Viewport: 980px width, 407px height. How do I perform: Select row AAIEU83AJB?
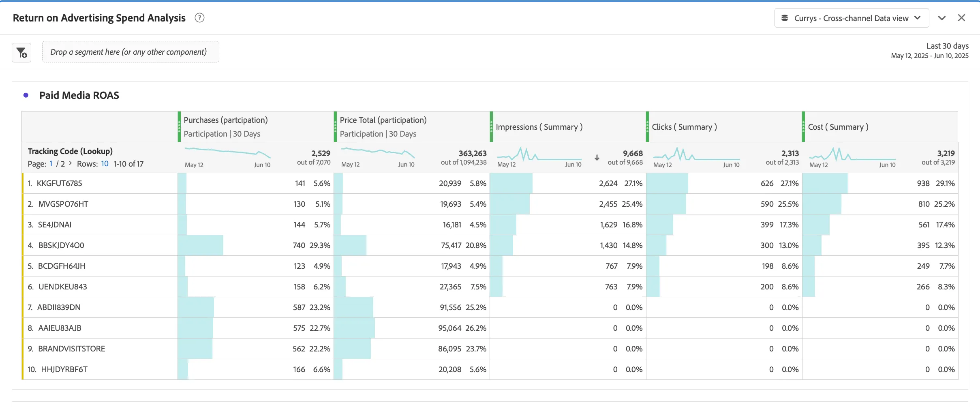coord(490,328)
